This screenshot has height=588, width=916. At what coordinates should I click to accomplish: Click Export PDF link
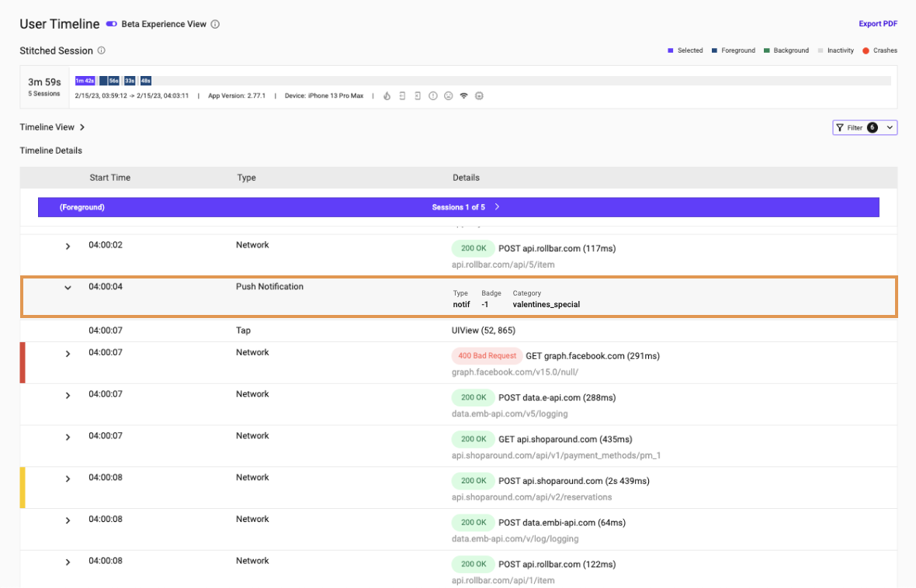(x=877, y=24)
